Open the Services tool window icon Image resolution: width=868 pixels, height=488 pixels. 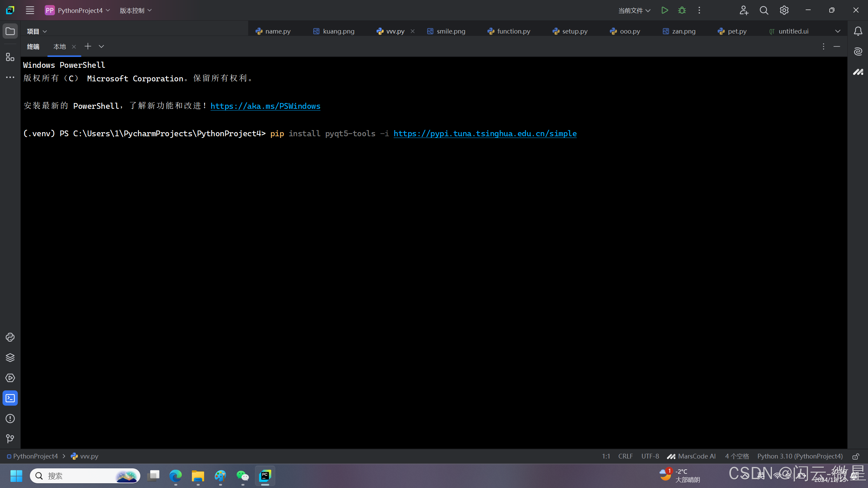click(10, 378)
